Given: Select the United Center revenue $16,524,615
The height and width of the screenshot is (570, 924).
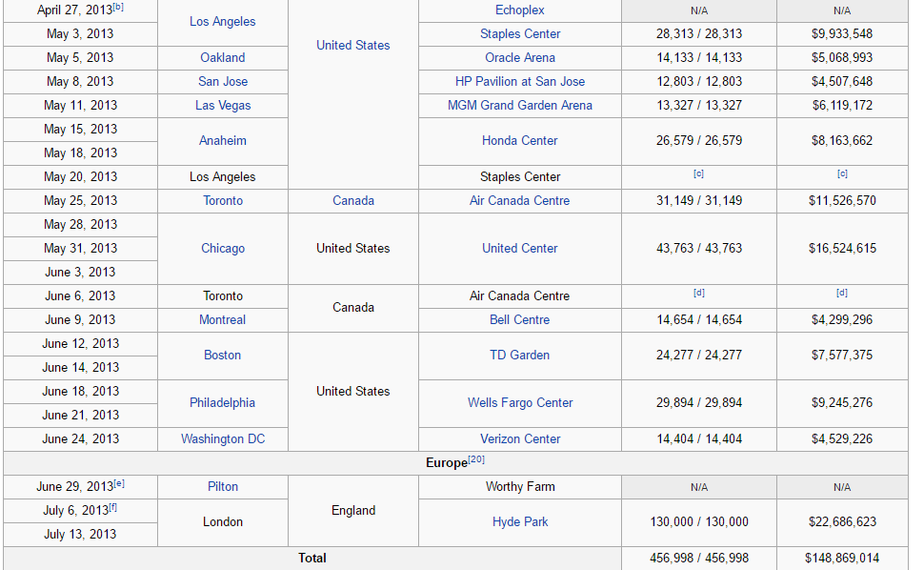Looking at the screenshot, I should coord(842,248).
